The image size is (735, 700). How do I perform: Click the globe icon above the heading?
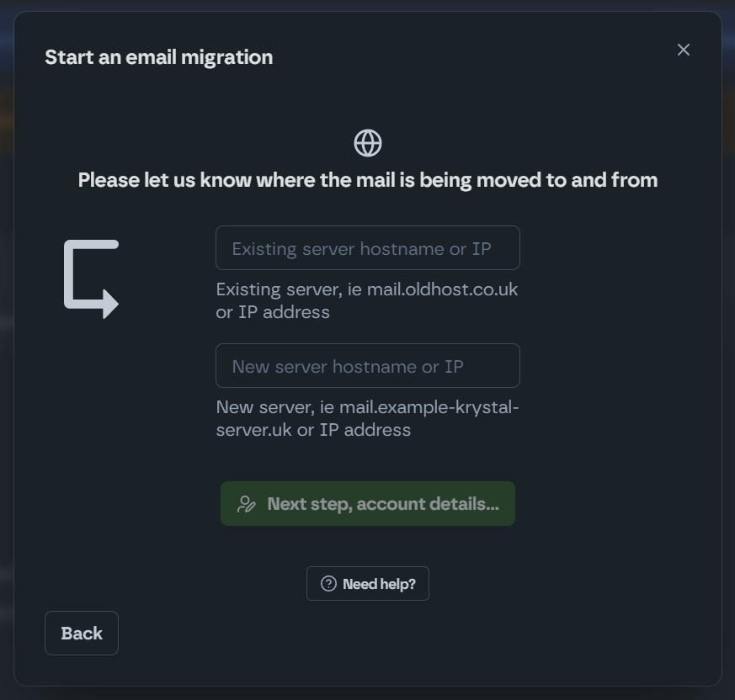(x=368, y=143)
